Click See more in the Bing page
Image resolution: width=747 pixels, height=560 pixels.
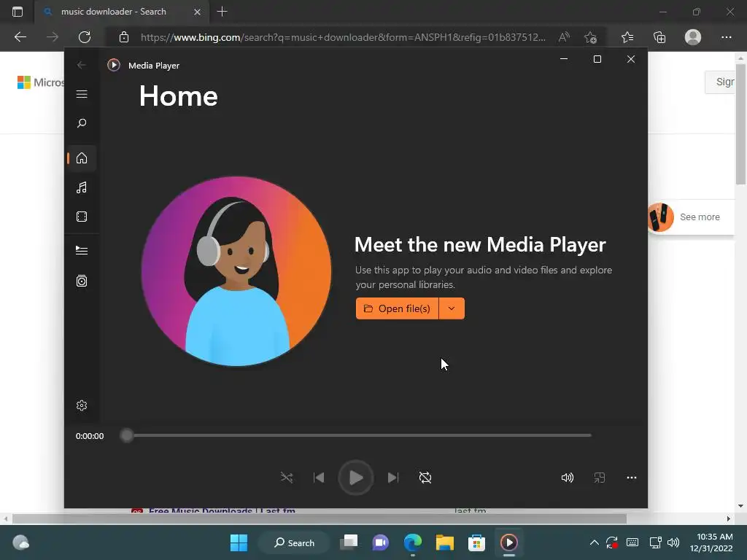point(700,217)
